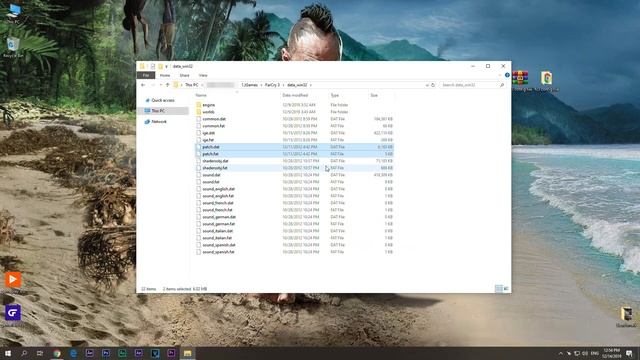This screenshot has height=360, width=640.
Task: Open Customize Quick Access Toolbar dropdown
Action: [x=167, y=67]
